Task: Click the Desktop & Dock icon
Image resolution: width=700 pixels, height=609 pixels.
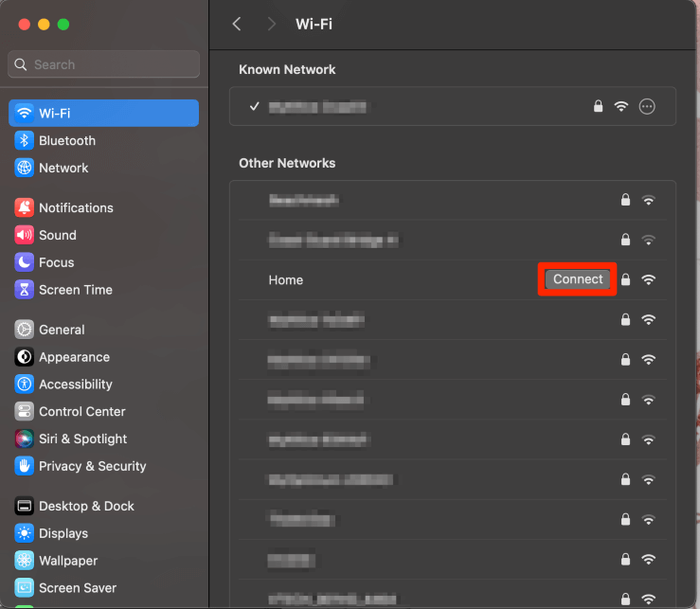Action: [24, 506]
